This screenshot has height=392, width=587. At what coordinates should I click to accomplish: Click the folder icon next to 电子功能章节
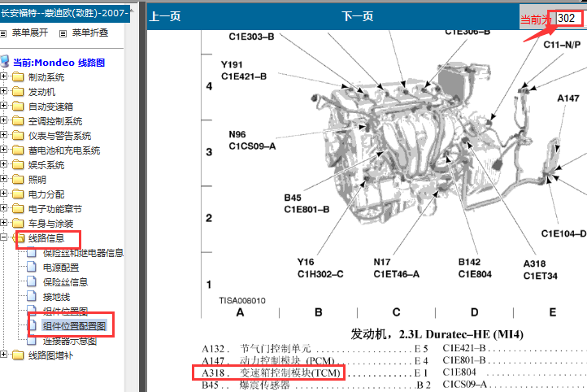(x=18, y=208)
